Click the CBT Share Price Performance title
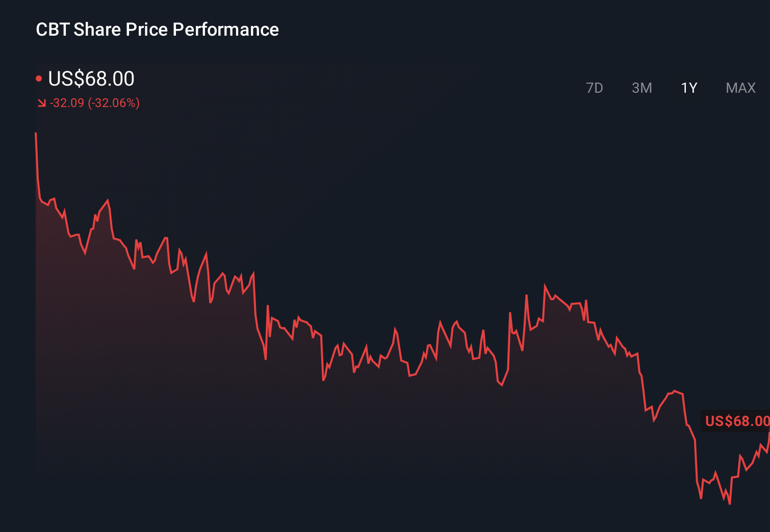 [x=157, y=30]
